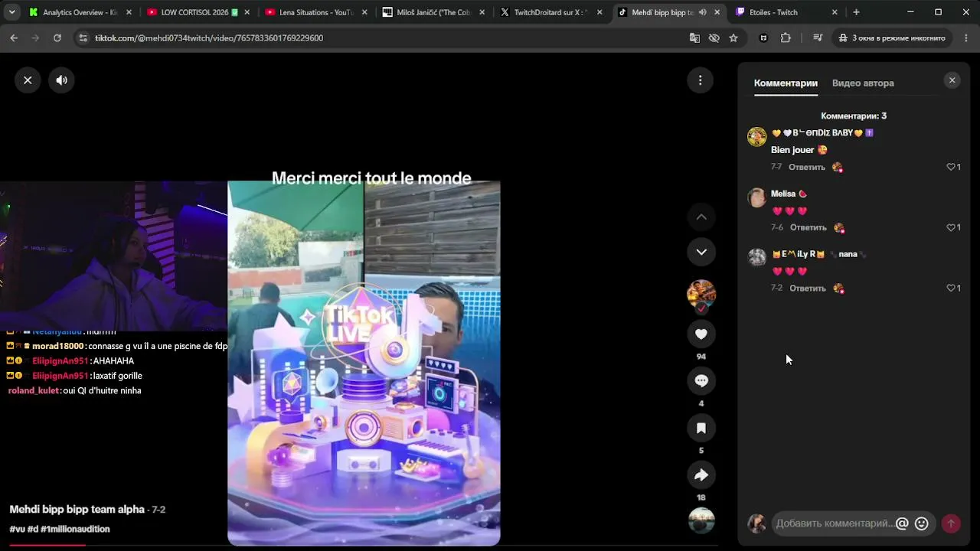Viewport: 980px width, 551px height.
Task: Switch to the Miloš Janičić tab
Action: pos(433,12)
